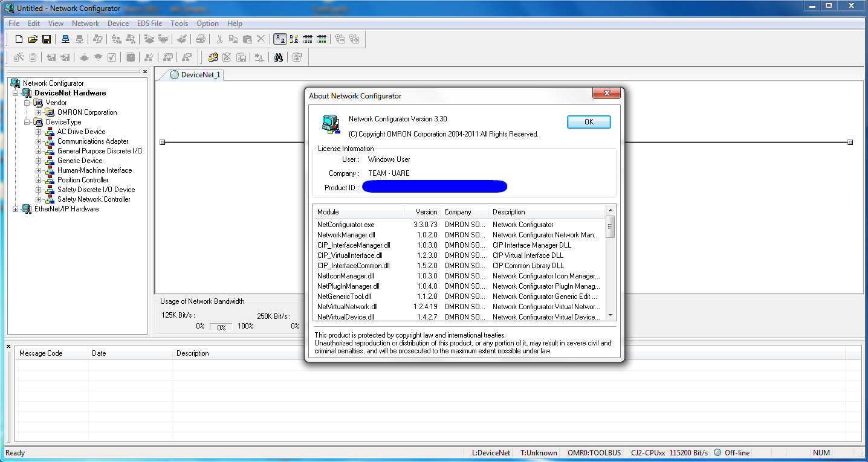Click the Copy icon in toolbar
The width and height of the screenshot is (868, 462).
[233, 39]
